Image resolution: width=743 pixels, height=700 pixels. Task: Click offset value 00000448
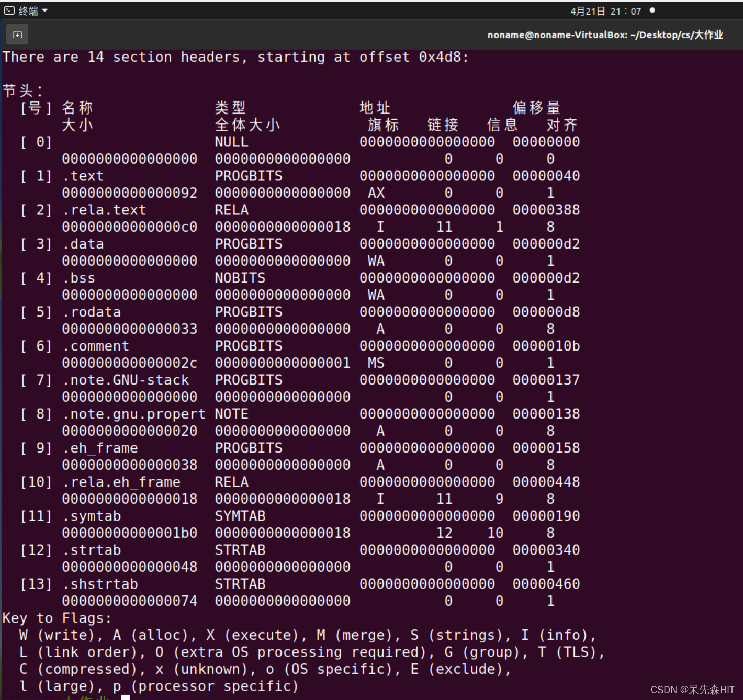point(546,482)
